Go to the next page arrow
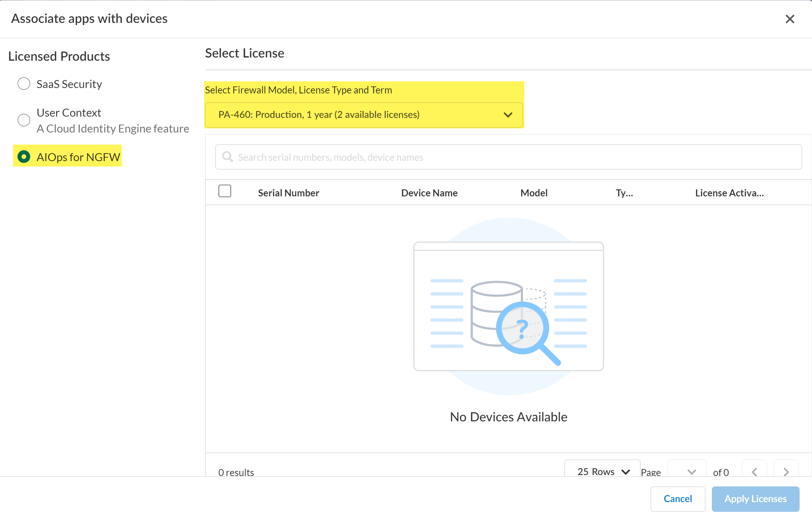The height and width of the screenshot is (517, 812). (786, 471)
